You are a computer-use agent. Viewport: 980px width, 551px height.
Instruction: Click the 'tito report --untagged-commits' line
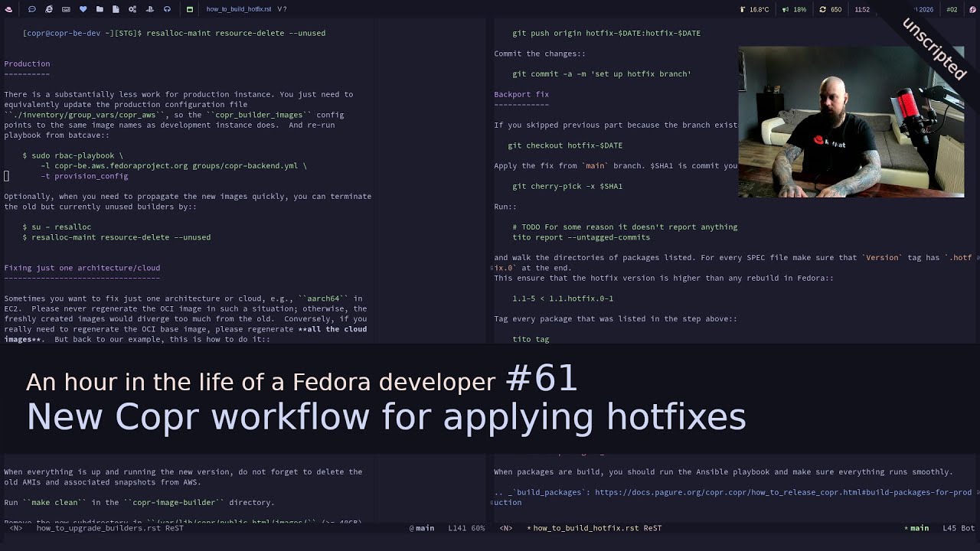(x=581, y=237)
